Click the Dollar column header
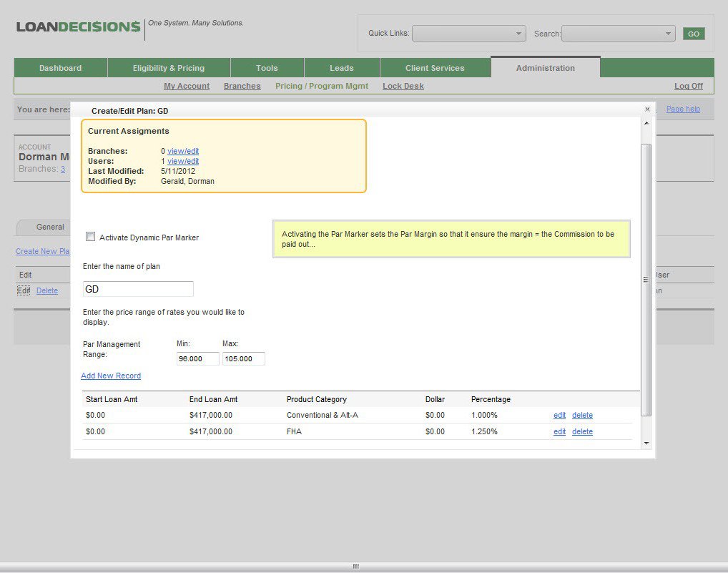Screen dimensions: 728x573 [x=435, y=399]
